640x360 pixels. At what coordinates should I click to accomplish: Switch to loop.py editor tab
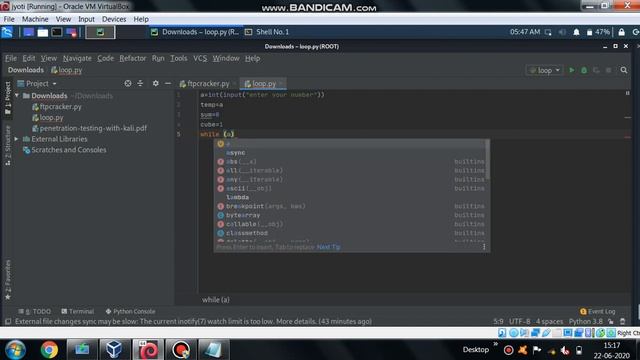[263, 84]
